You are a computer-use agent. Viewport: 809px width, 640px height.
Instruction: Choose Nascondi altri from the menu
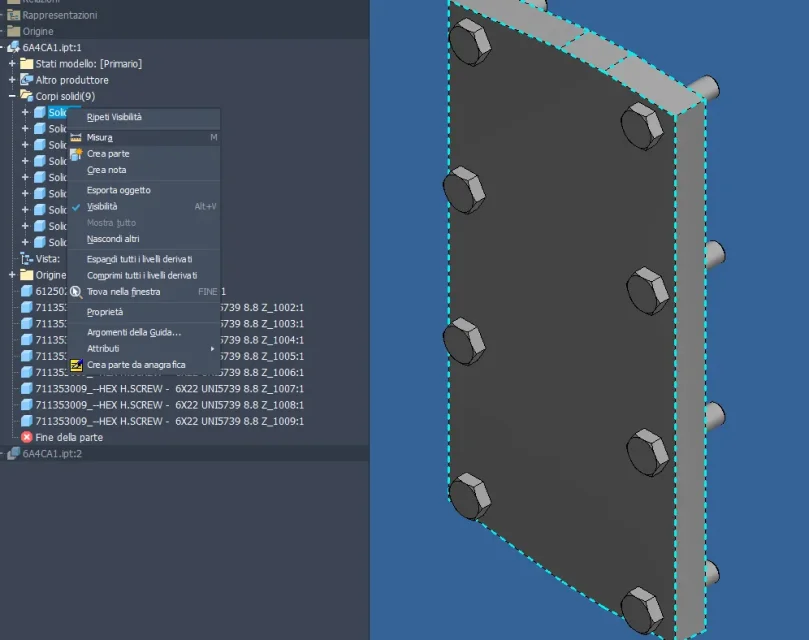[113, 239]
